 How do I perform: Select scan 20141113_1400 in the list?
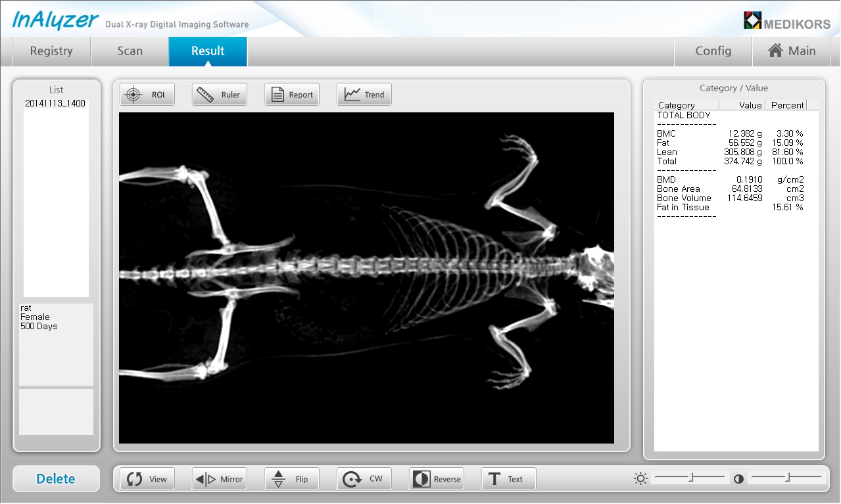coord(55,104)
